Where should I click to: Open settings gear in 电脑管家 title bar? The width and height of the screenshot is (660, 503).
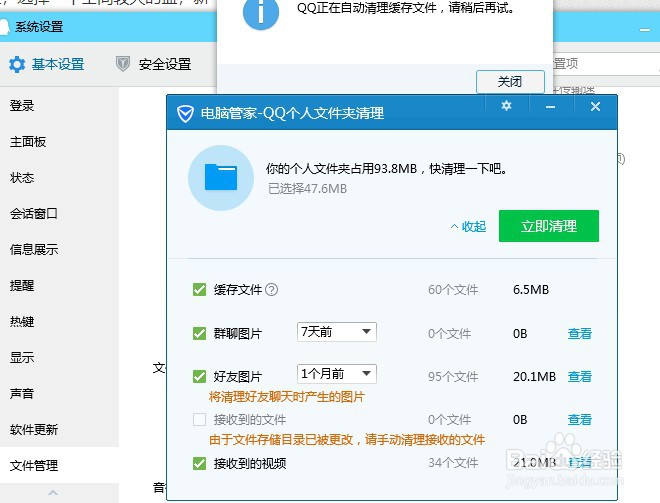point(506,106)
